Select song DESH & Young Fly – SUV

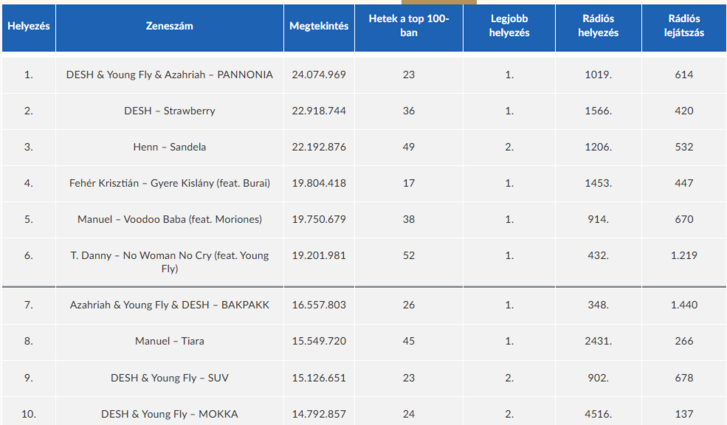pyautogui.click(x=169, y=378)
